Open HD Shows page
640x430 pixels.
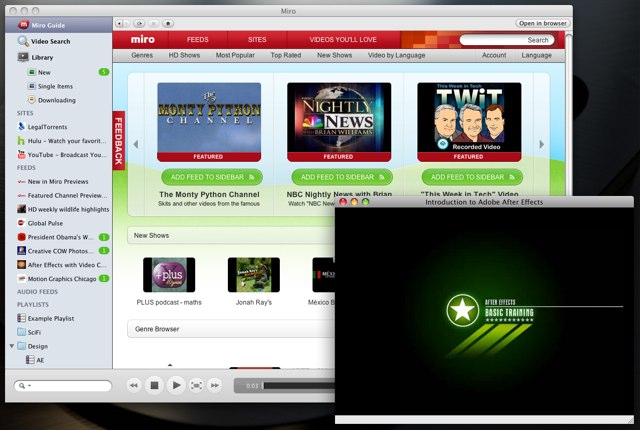click(184, 55)
